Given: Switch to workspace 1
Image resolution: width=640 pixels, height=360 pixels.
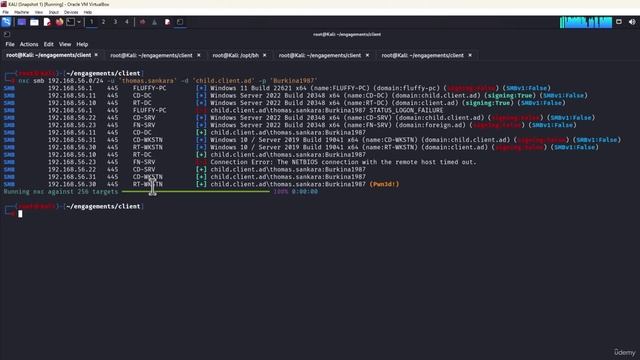Looking at the screenshot, I should pos(91,22).
